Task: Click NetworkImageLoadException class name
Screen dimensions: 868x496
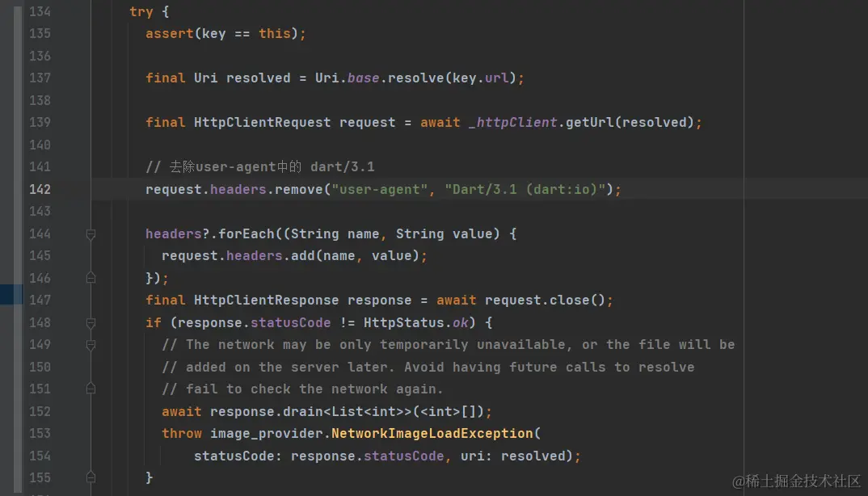Action: click(x=432, y=434)
